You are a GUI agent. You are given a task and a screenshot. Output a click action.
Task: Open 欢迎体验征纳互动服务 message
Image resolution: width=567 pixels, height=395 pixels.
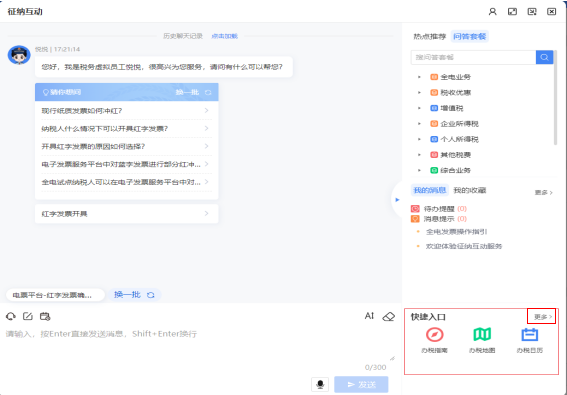coord(464,246)
